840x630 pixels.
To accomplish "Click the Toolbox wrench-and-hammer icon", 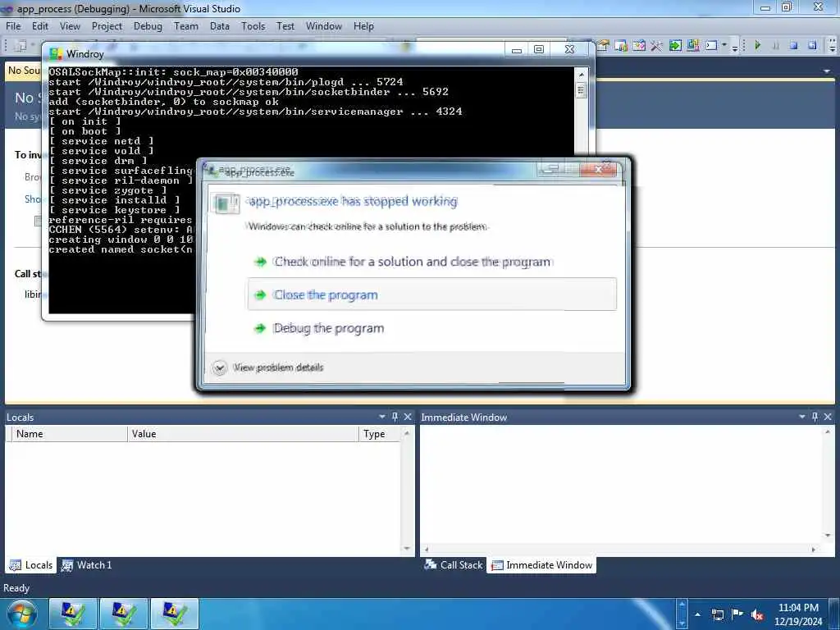I will [656, 46].
